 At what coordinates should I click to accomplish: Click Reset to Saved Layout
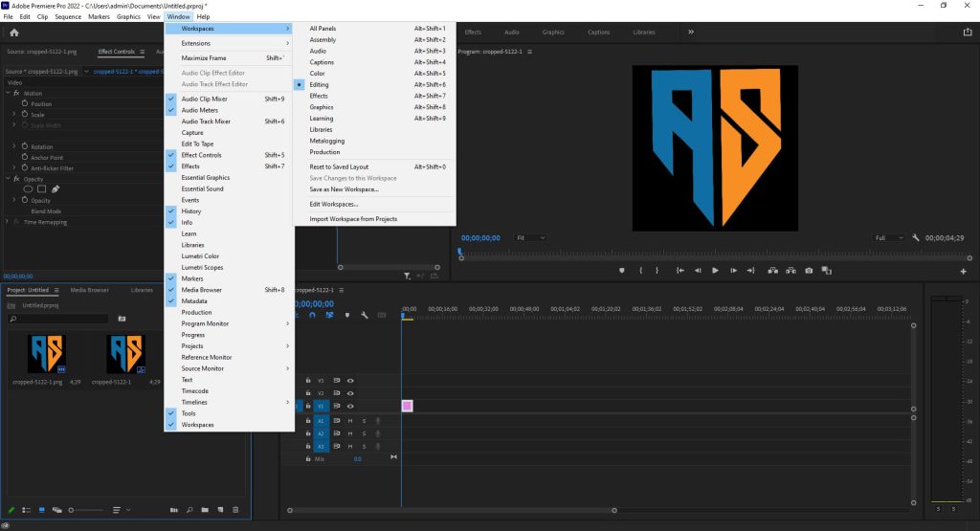[x=338, y=166]
